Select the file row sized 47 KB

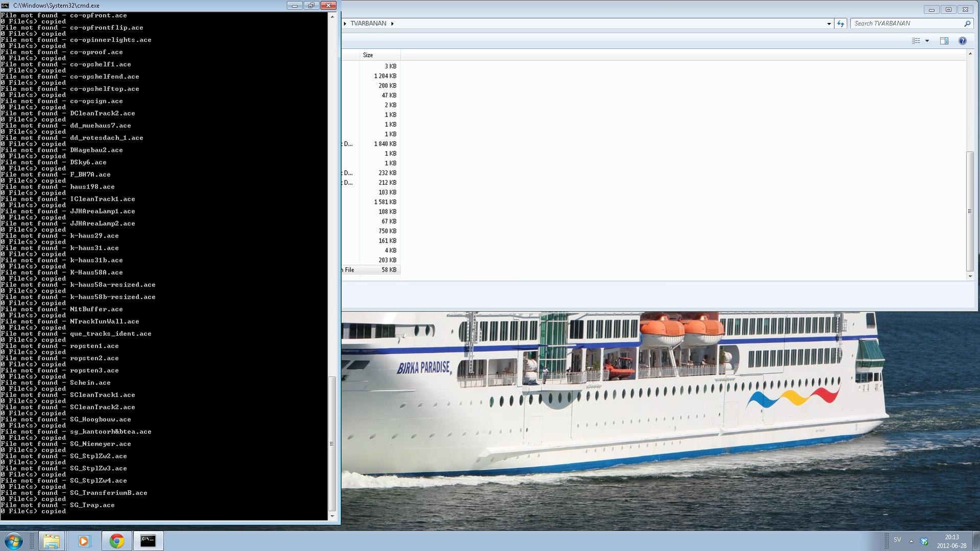[x=371, y=95]
